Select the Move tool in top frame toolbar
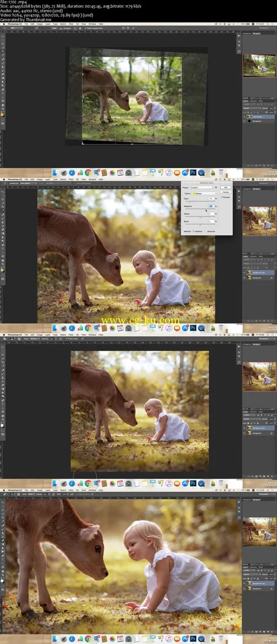 coord(3,36)
